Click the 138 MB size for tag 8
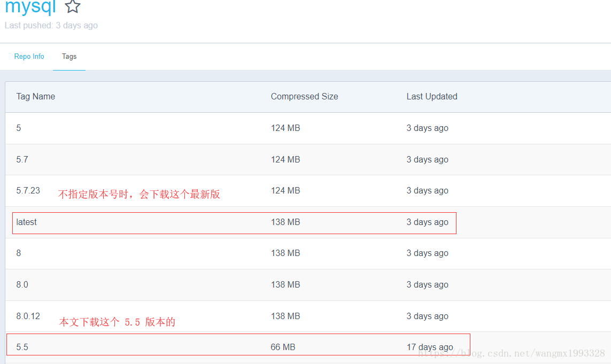Viewport: 611px width, 364px height. 285,253
